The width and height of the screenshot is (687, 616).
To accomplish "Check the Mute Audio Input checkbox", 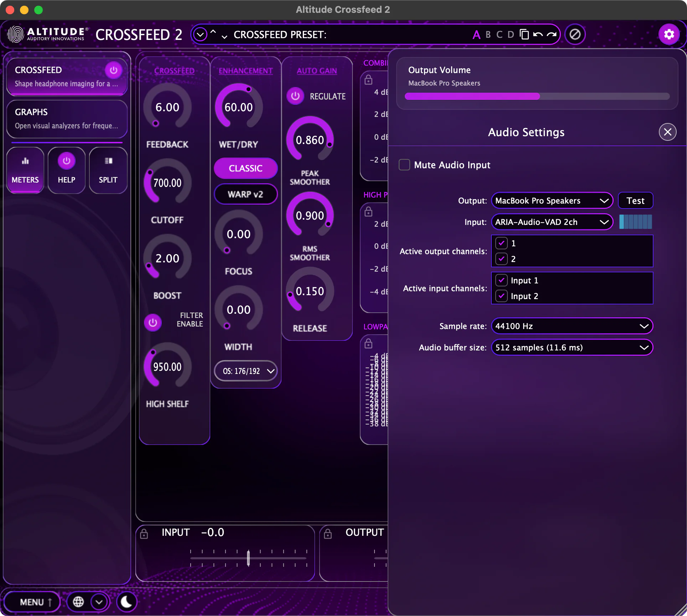I will coord(404,165).
